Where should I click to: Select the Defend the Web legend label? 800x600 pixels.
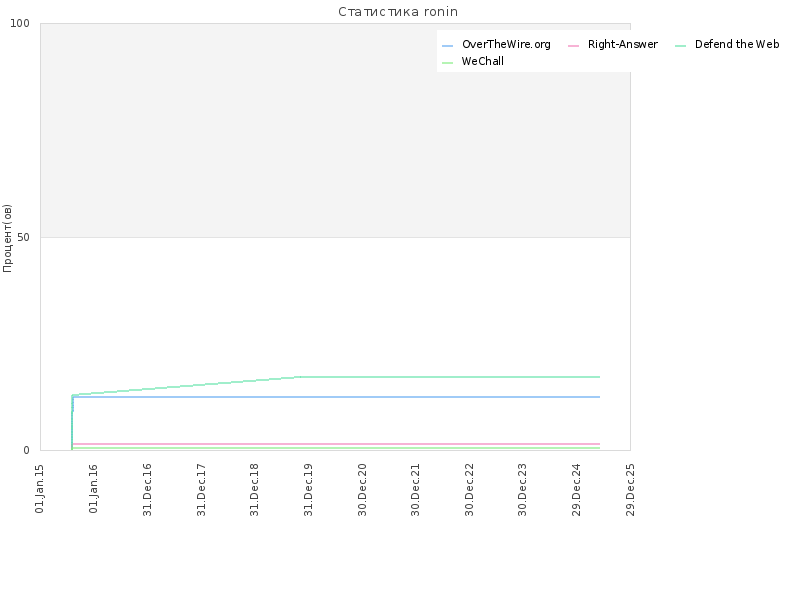coord(737,44)
